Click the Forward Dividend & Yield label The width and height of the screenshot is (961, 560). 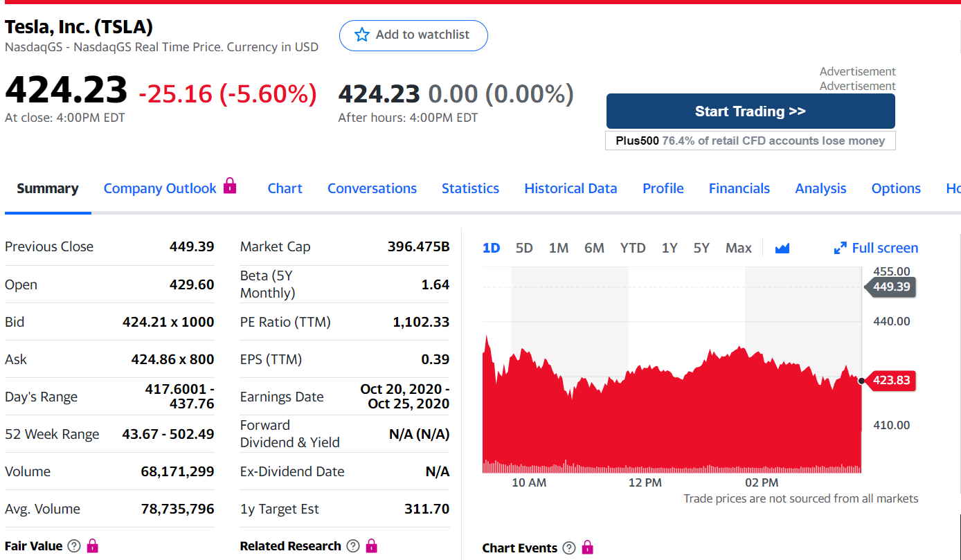coord(290,434)
